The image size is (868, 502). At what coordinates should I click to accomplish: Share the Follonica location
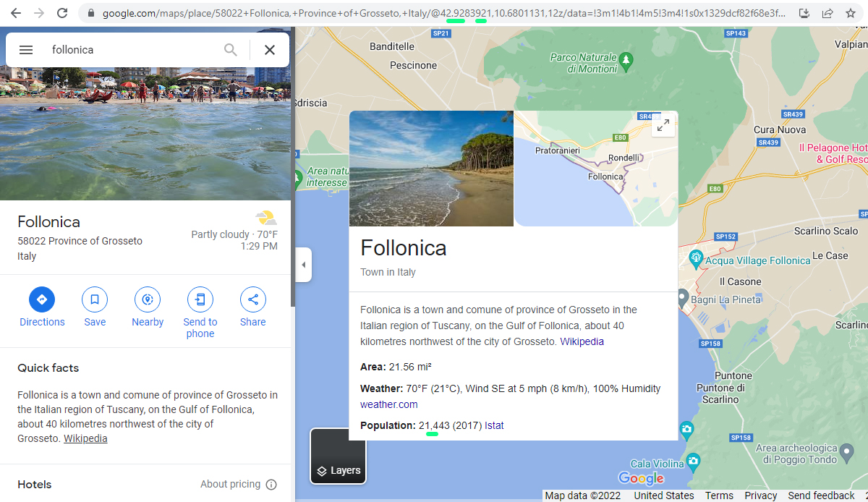(x=252, y=299)
